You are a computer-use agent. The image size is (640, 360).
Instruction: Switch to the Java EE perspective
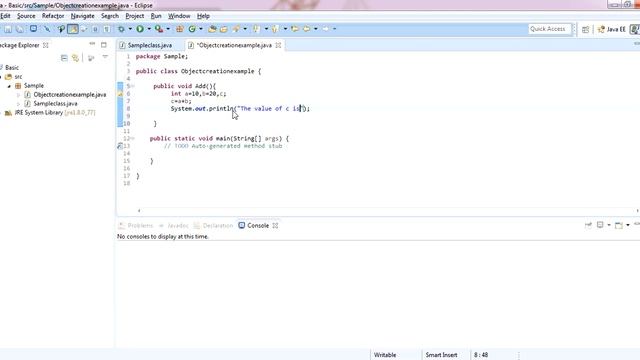pos(611,29)
